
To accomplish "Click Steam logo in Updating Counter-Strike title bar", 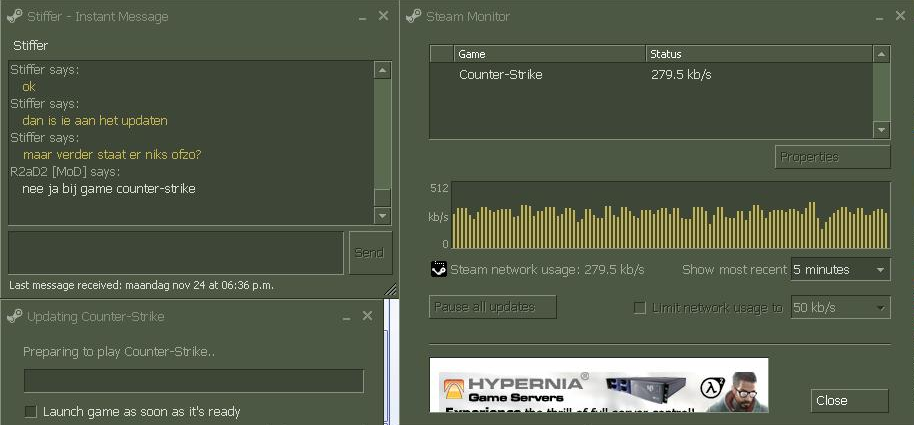I will tap(15, 316).
